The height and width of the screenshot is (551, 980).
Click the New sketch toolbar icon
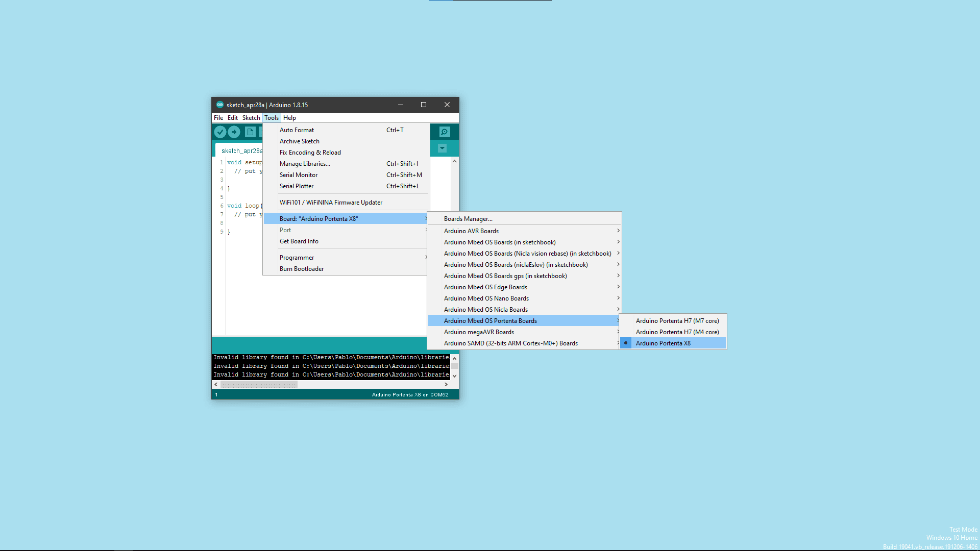click(250, 132)
